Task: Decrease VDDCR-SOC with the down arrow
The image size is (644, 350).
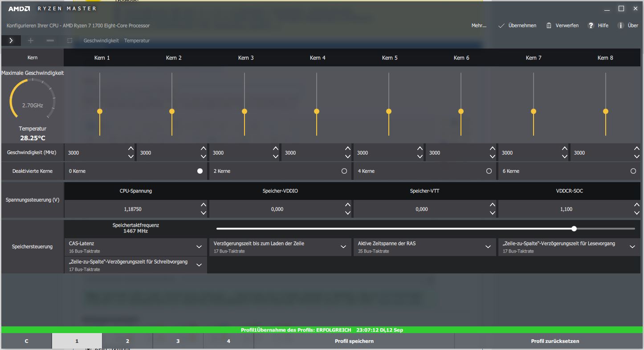Action: tap(637, 213)
